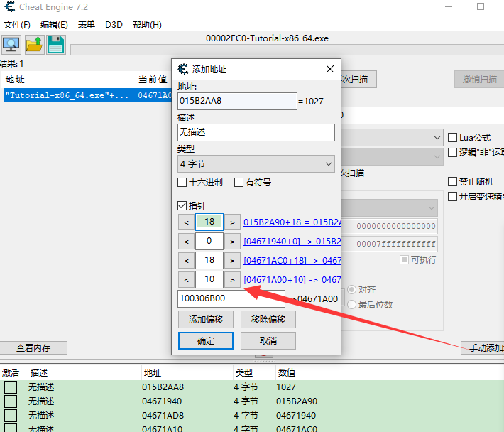Increase the offset 10 with right arrow
The height and width of the screenshot is (432, 504).
tap(232, 280)
